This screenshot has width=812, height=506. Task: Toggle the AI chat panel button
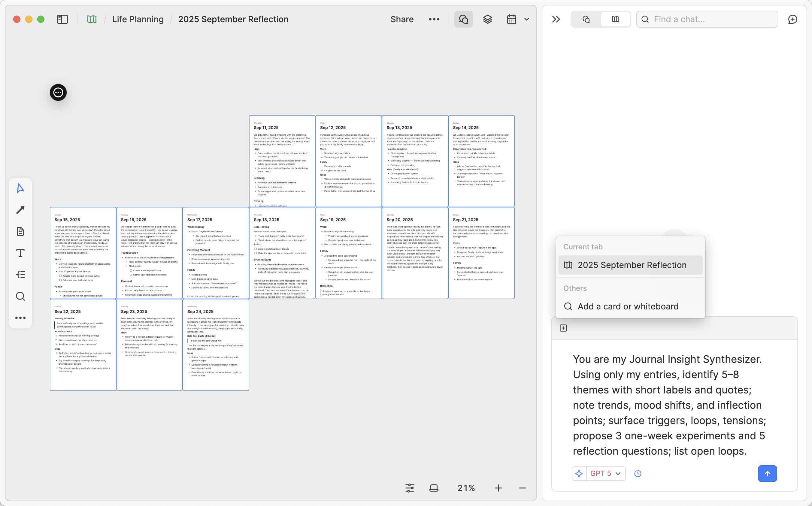point(463,20)
